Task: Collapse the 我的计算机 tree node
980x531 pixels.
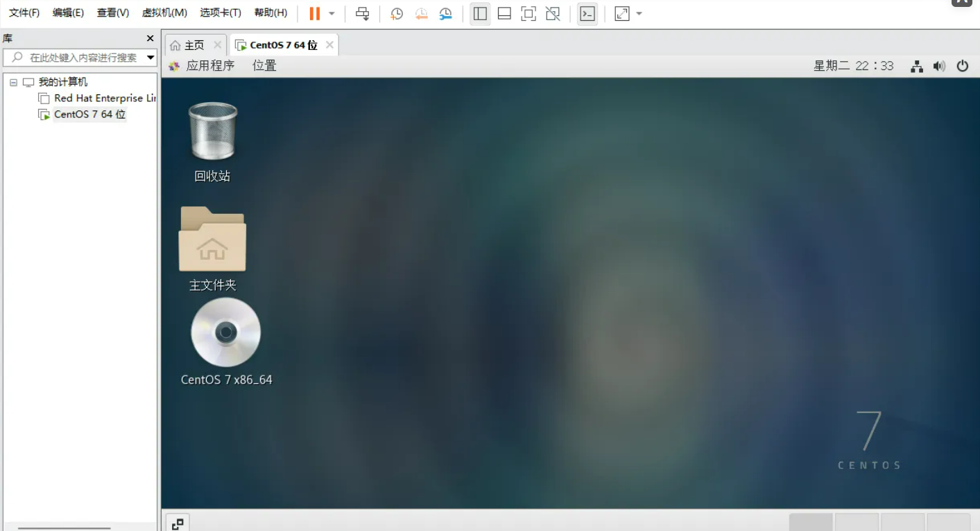Action: pyautogui.click(x=13, y=82)
